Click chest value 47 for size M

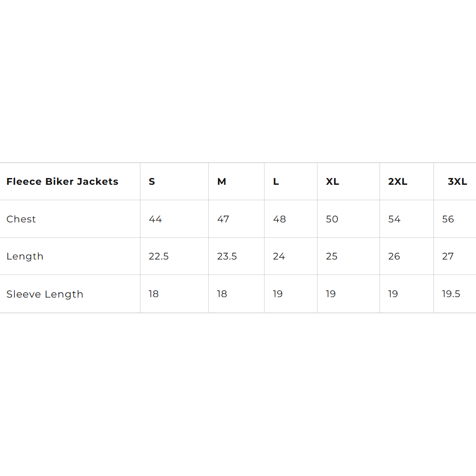tap(223, 219)
